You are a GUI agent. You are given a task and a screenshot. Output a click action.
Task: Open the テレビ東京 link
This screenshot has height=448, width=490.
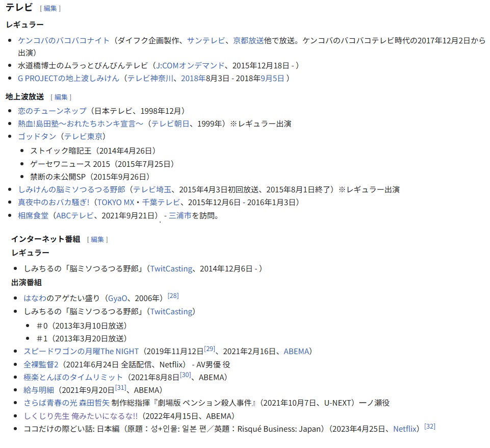[83, 137]
